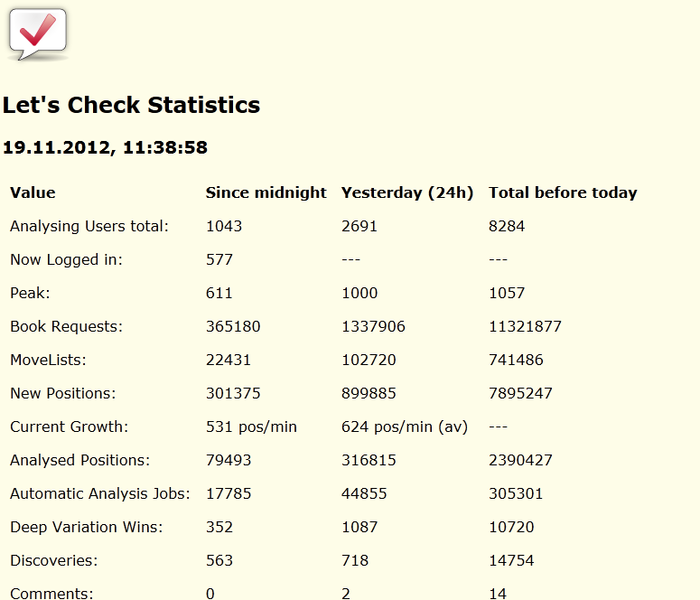
Task: Select total value 8284
Action: [x=507, y=226]
